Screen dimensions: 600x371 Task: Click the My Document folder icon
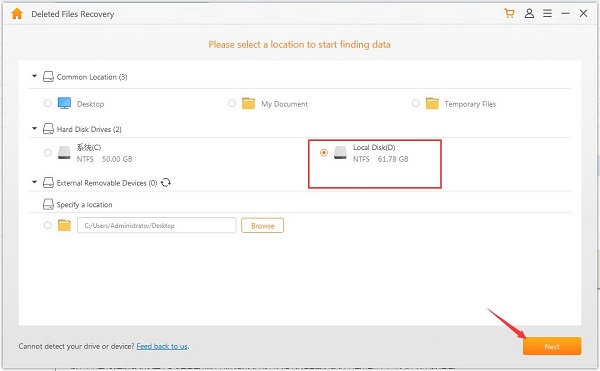[248, 103]
